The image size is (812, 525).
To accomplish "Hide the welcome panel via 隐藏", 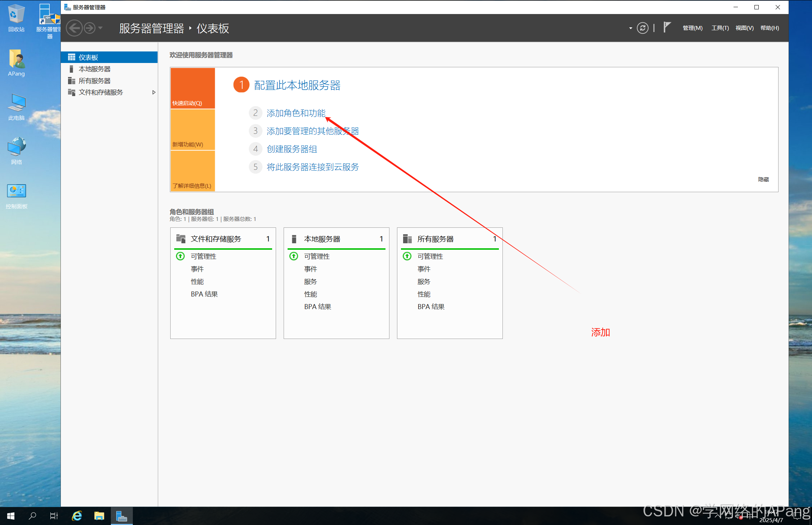I will (763, 179).
